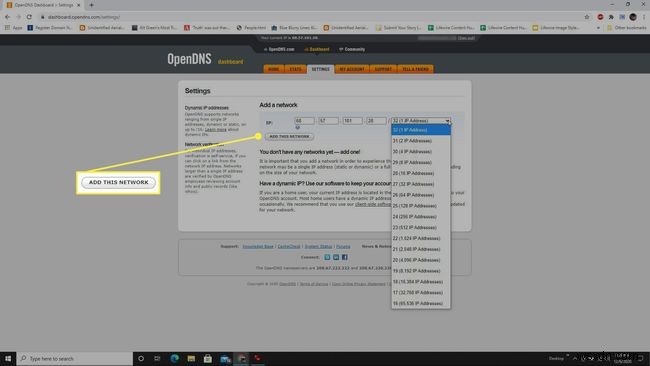This screenshot has height=366, width=650.
Task: Select 28 (16 IP Addresses) option
Action: coord(421,173)
